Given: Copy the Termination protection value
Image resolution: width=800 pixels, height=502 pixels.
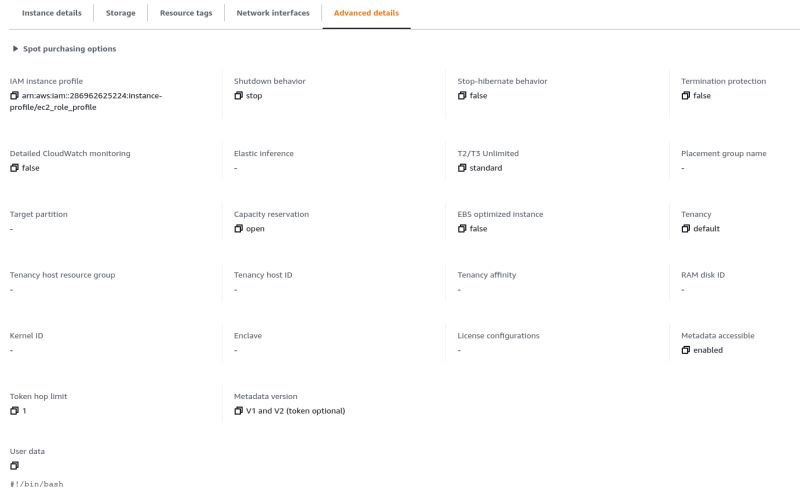Looking at the screenshot, I should point(686,95).
